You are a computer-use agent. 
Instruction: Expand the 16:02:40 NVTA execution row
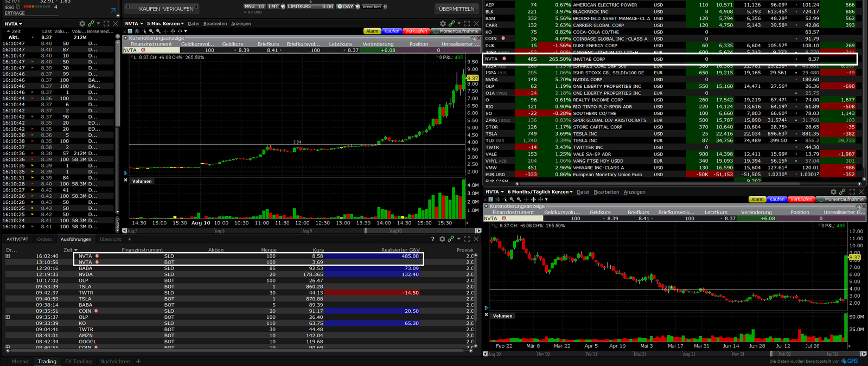[x=8, y=256]
